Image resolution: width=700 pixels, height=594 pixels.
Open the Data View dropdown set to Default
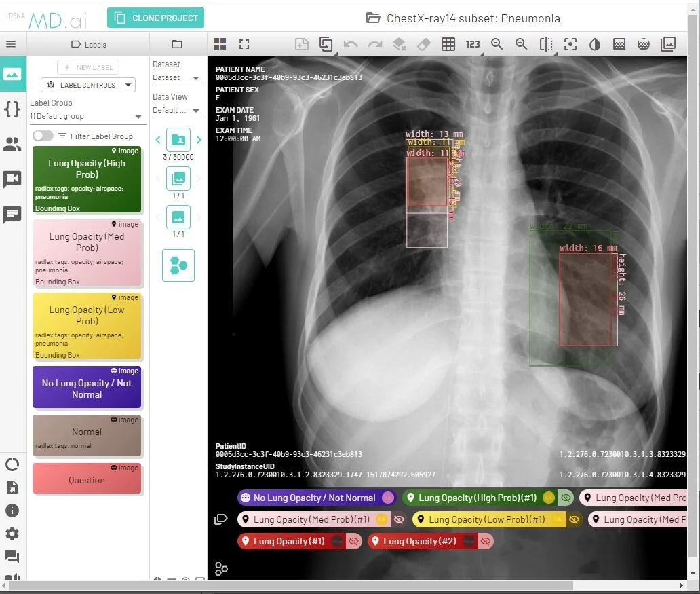coord(178,110)
